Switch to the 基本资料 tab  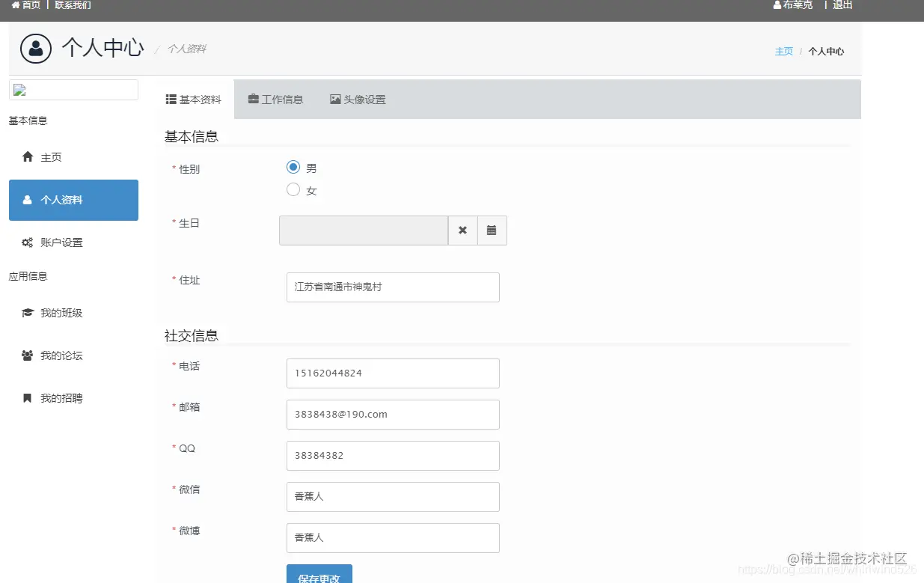click(194, 100)
